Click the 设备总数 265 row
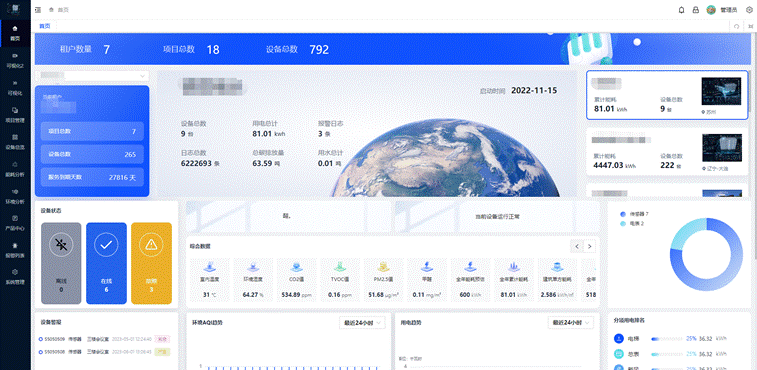The image size is (757, 370). pyautogui.click(x=92, y=154)
